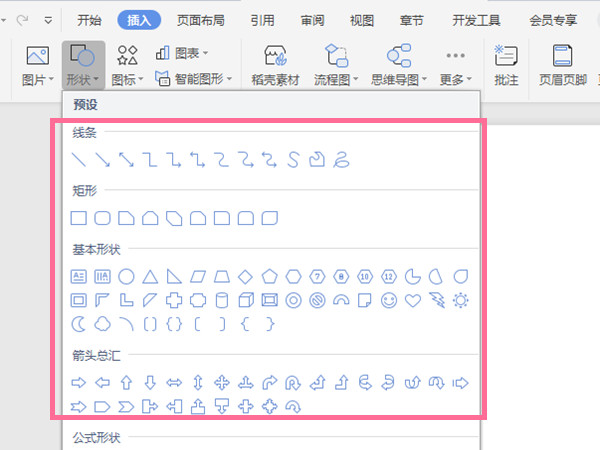Screen dimensions: 600x450
Task: Go to the 审阅 tab
Action: click(312, 20)
